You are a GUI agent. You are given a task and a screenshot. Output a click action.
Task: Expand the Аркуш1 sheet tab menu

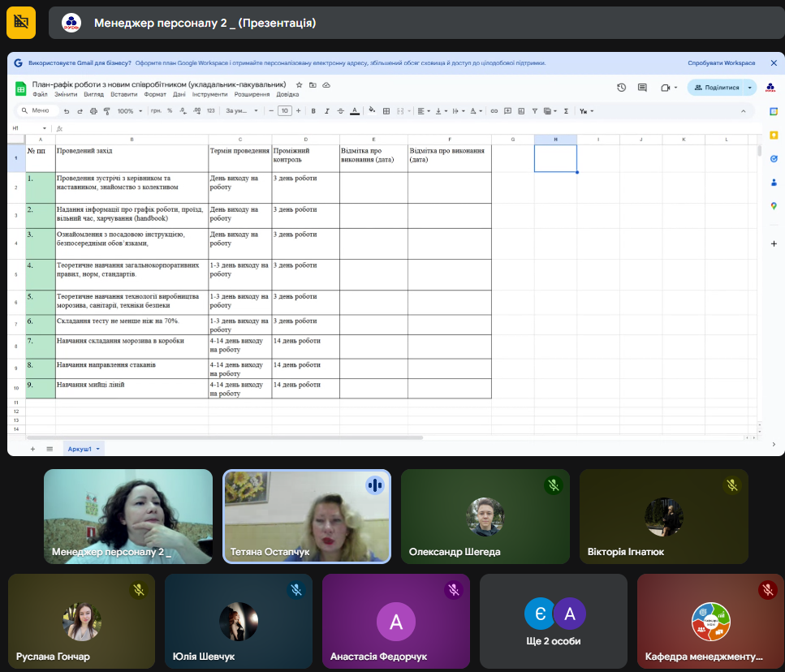pos(98,449)
